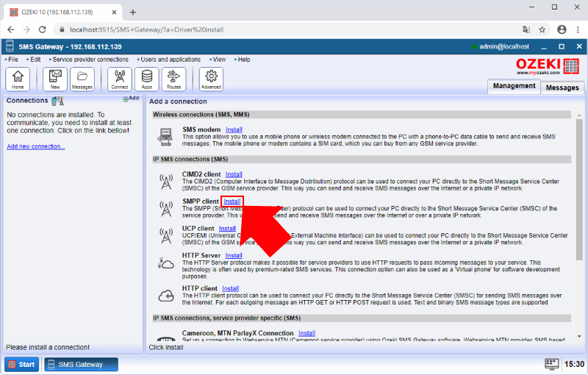Viewport: 588px width, 375px height.
Task: Click the SMPP client antenna icon
Action: [166, 209]
